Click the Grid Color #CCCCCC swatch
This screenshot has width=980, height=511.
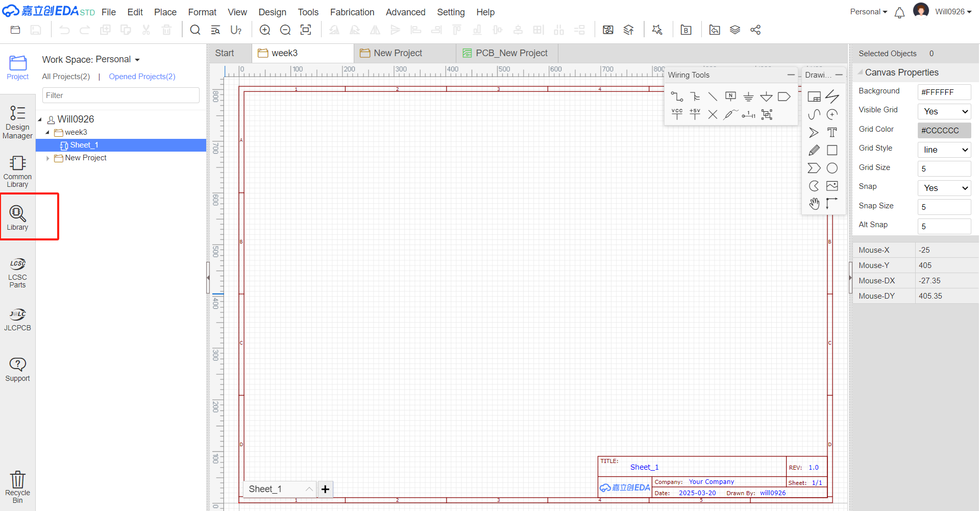pos(944,131)
